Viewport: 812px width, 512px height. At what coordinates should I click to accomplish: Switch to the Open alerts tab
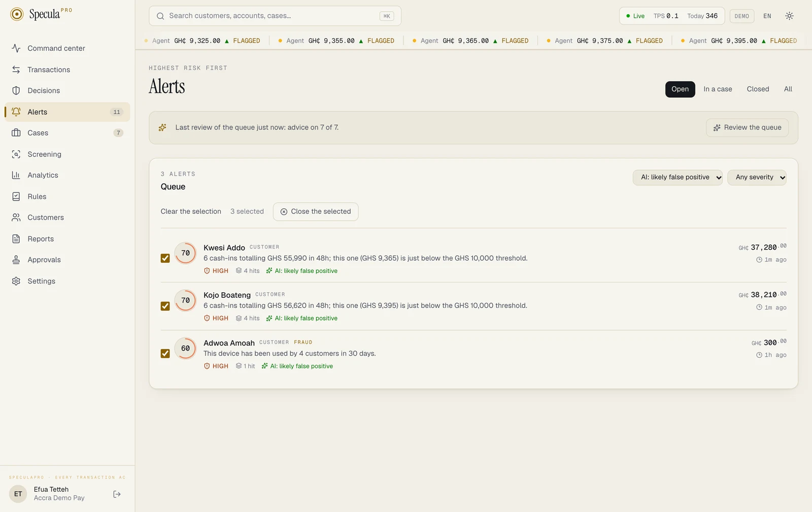click(680, 89)
